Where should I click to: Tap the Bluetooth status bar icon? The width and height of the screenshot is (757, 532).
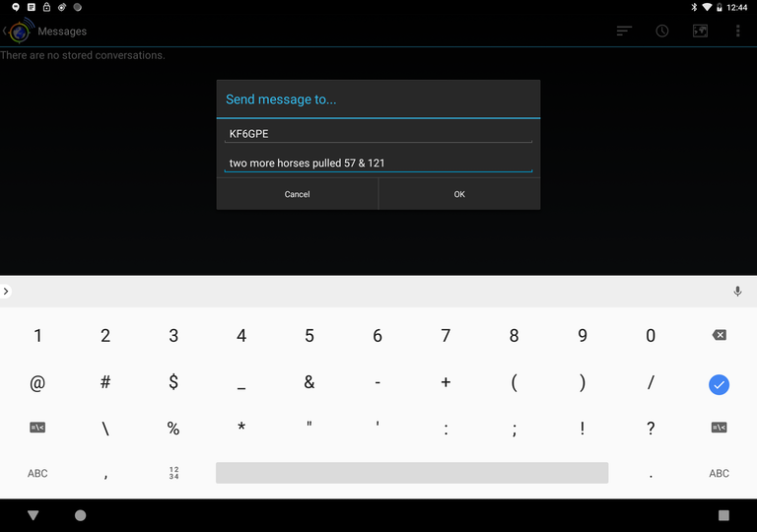(694, 7)
